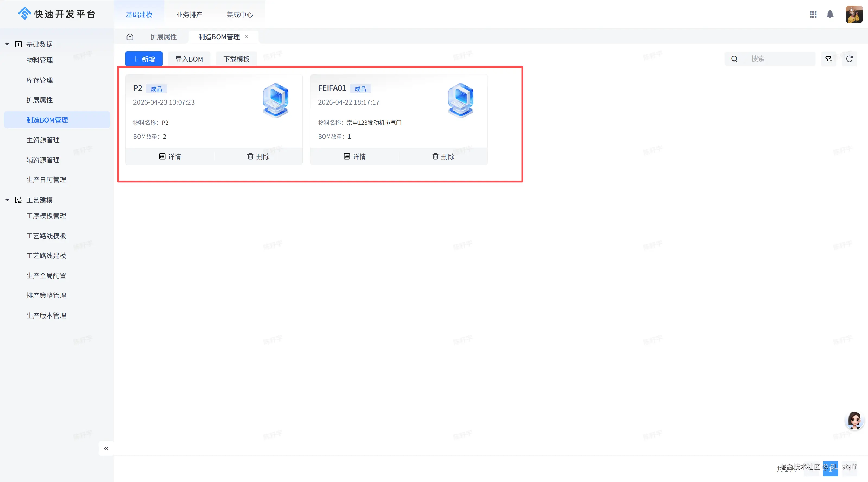
Task: Switch to 业务排产 top menu
Action: click(x=189, y=14)
